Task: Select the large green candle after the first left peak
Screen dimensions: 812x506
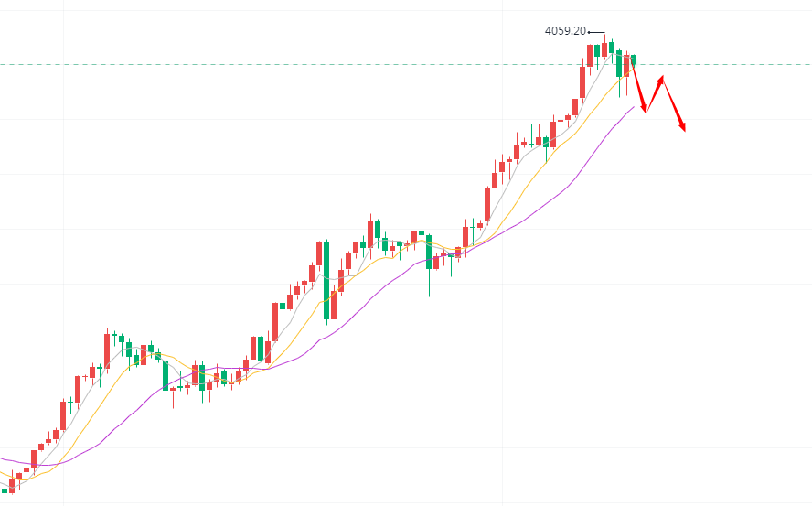Action: point(166,375)
